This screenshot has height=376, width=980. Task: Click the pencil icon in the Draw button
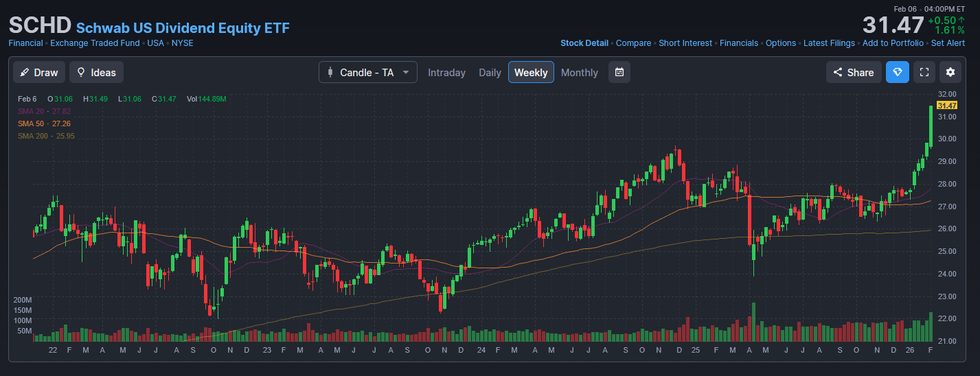pos(25,72)
